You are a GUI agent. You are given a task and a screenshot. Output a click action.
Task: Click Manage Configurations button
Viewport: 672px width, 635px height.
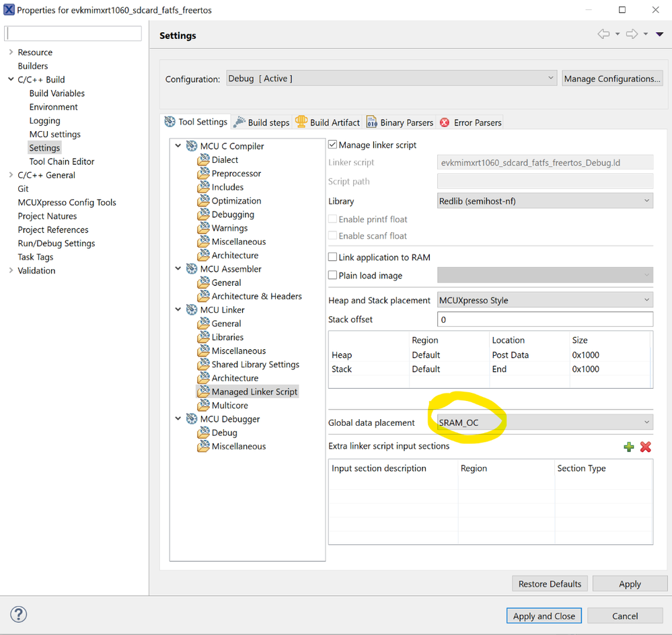[612, 79]
